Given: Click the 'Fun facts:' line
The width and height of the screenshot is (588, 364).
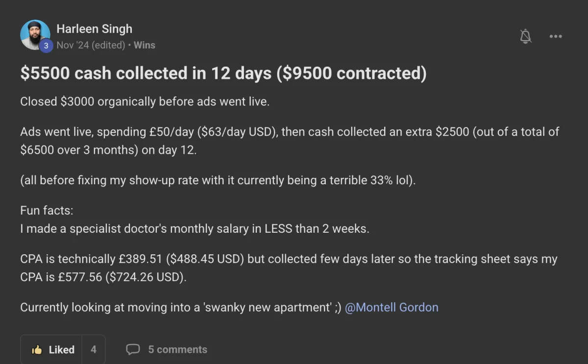Looking at the screenshot, I should click(x=47, y=211).
